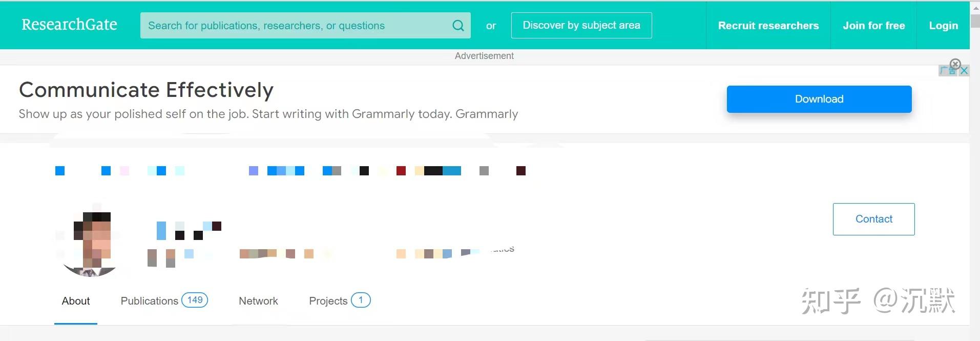Click the Contact button

point(873,219)
